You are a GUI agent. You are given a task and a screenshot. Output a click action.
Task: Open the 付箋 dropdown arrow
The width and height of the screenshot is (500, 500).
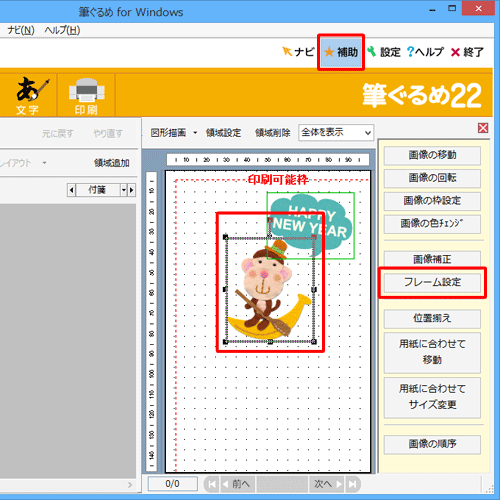coord(124,190)
